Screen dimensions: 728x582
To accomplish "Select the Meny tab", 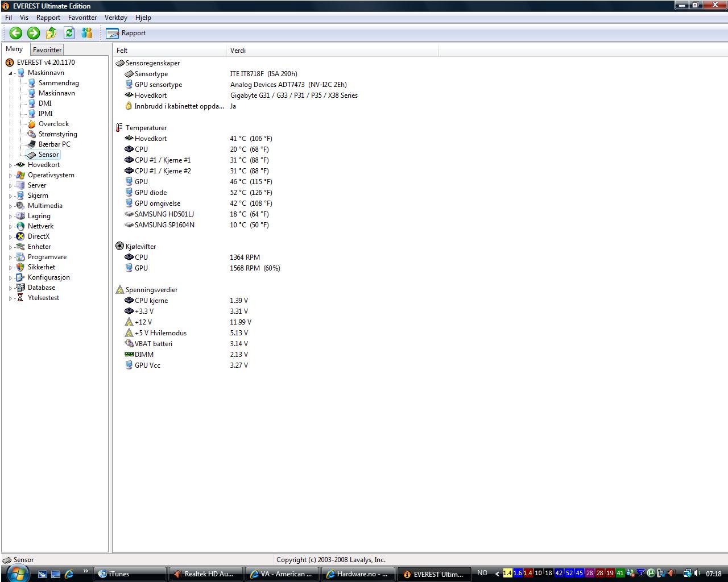I will coord(14,49).
